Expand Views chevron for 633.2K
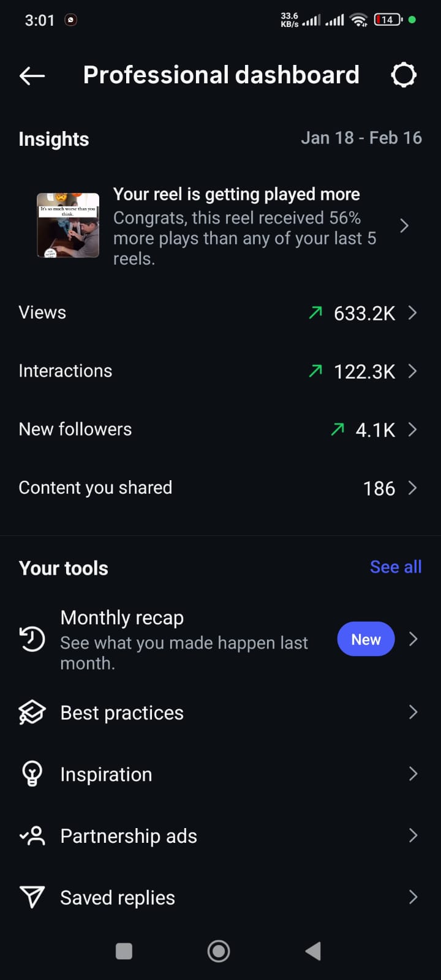The image size is (441, 980). pyautogui.click(x=413, y=313)
